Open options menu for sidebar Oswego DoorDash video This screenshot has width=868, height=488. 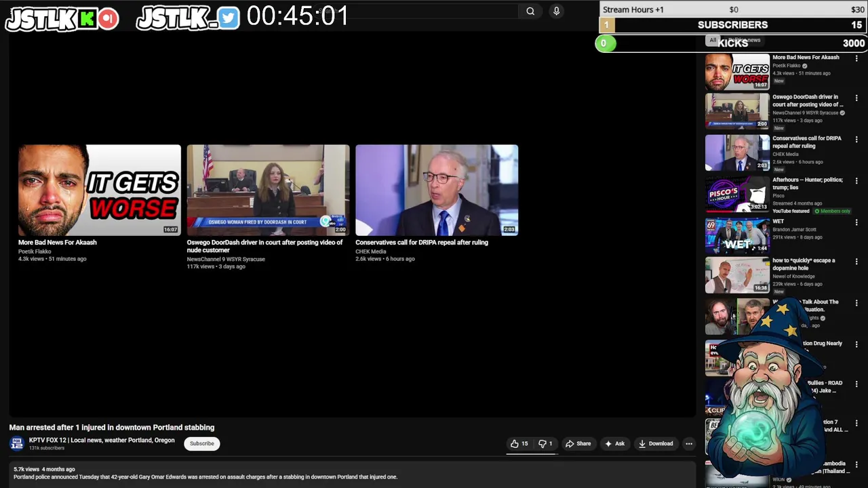coord(856,98)
